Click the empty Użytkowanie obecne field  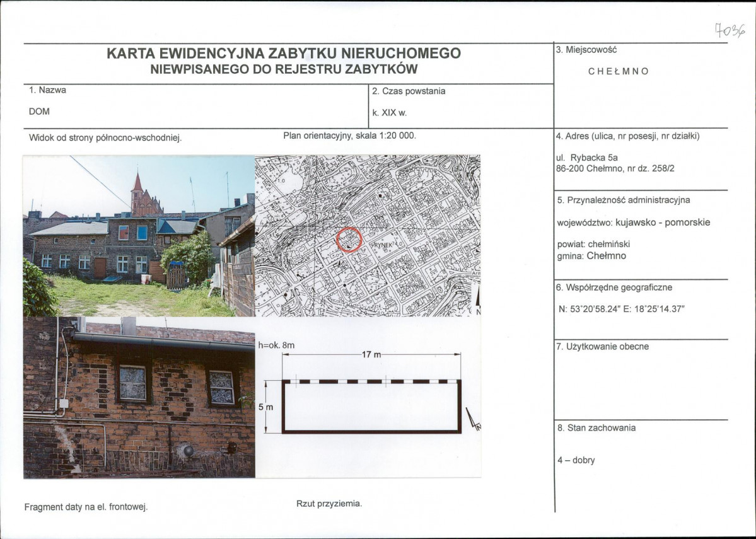coord(640,381)
